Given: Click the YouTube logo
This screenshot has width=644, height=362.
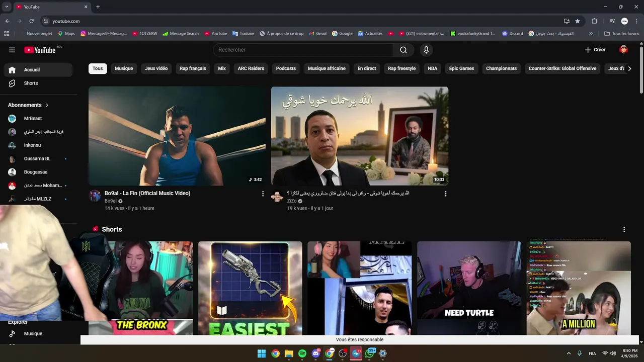Looking at the screenshot, I should point(40,50).
